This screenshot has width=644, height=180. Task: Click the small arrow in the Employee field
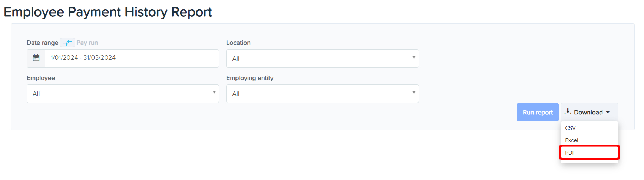click(214, 92)
